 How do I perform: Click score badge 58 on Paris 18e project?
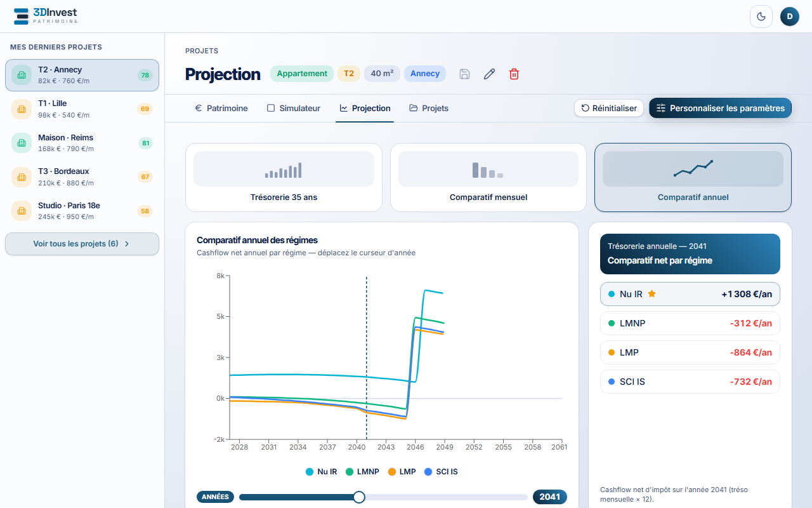pos(145,211)
